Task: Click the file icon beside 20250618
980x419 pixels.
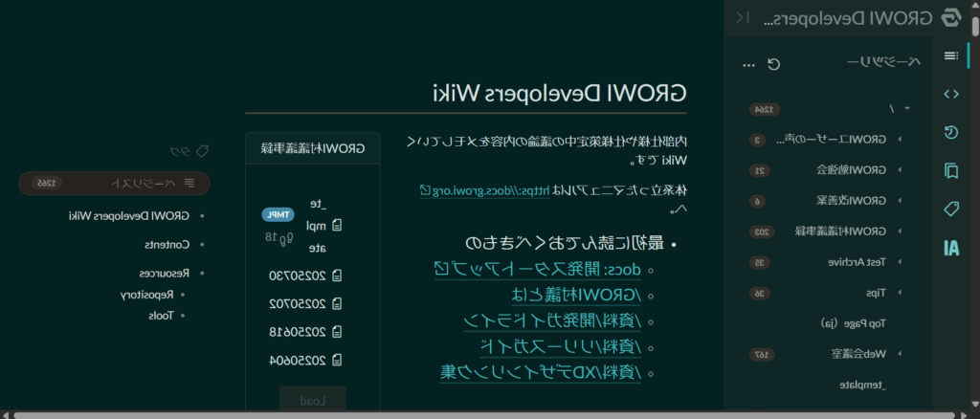Action: [338, 332]
